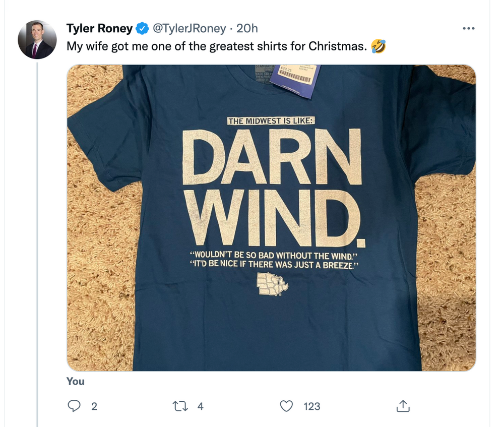
Task: Click the reply count of 2
Action: 94,406
